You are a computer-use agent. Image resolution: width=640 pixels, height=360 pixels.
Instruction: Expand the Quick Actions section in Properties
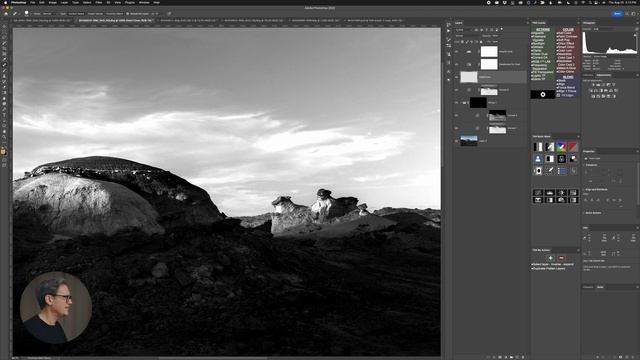pos(584,213)
